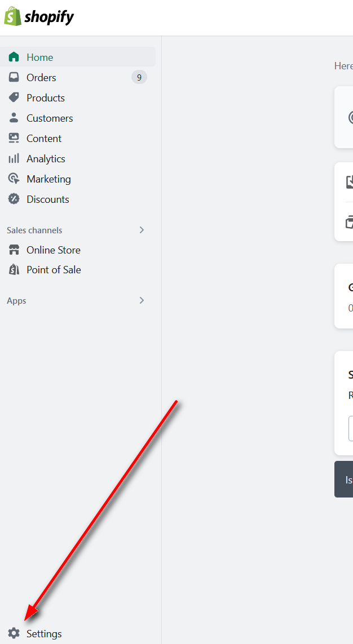Open the Customers person icon
Viewport: 353px width, 644px height.
click(14, 118)
